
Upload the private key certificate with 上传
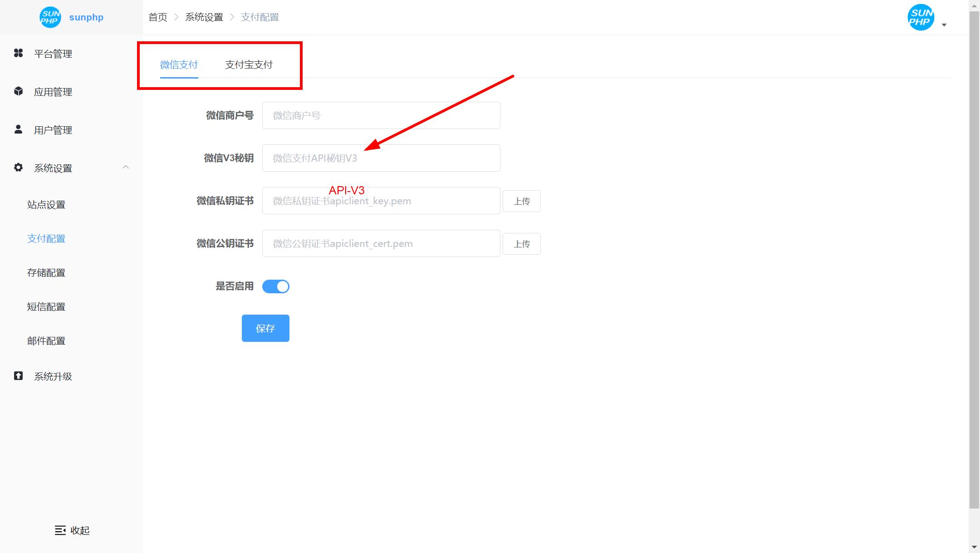[522, 201]
